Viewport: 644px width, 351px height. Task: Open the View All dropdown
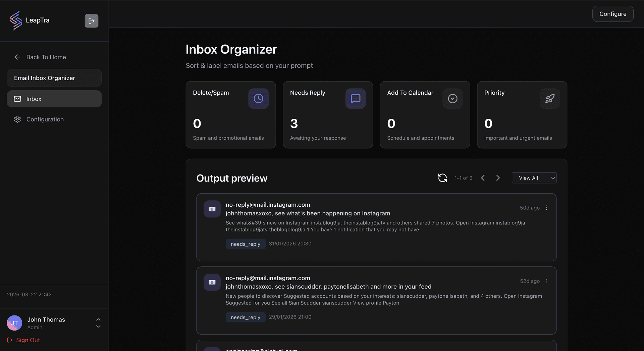pyautogui.click(x=534, y=178)
